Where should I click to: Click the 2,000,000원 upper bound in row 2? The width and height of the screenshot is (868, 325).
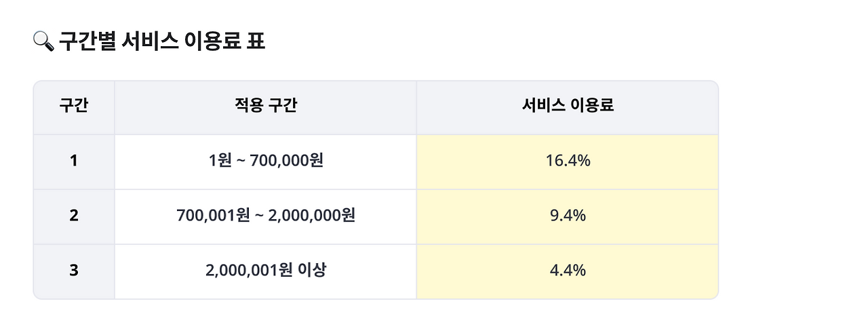(311, 216)
